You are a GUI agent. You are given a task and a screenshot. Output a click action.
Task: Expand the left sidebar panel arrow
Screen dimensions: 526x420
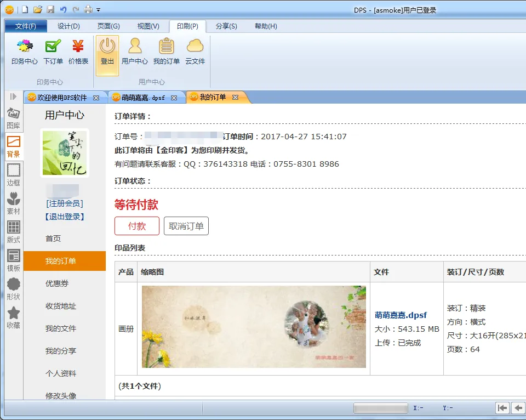(x=13, y=97)
